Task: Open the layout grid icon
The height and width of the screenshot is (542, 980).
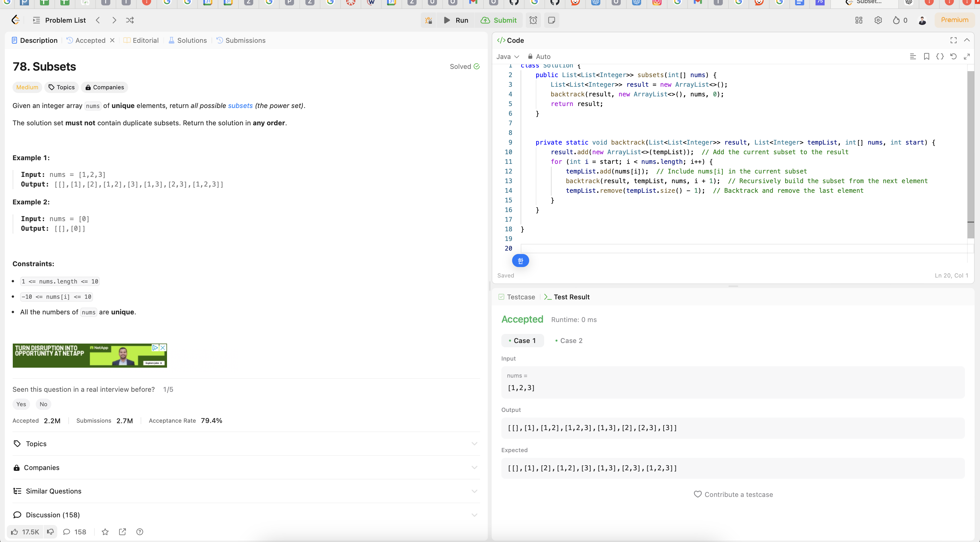Action: point(859,20)
